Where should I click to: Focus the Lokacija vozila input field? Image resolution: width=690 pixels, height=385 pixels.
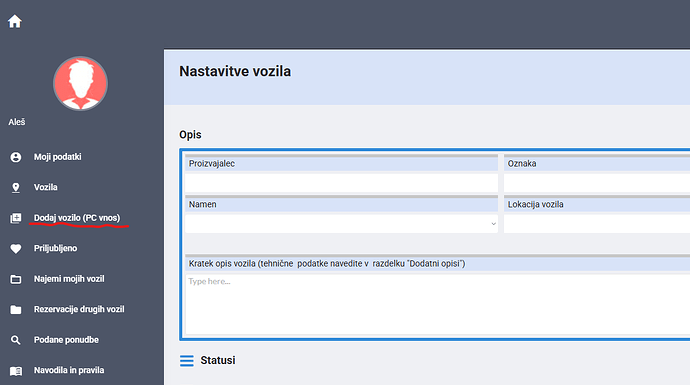click(x=597, y=224)
